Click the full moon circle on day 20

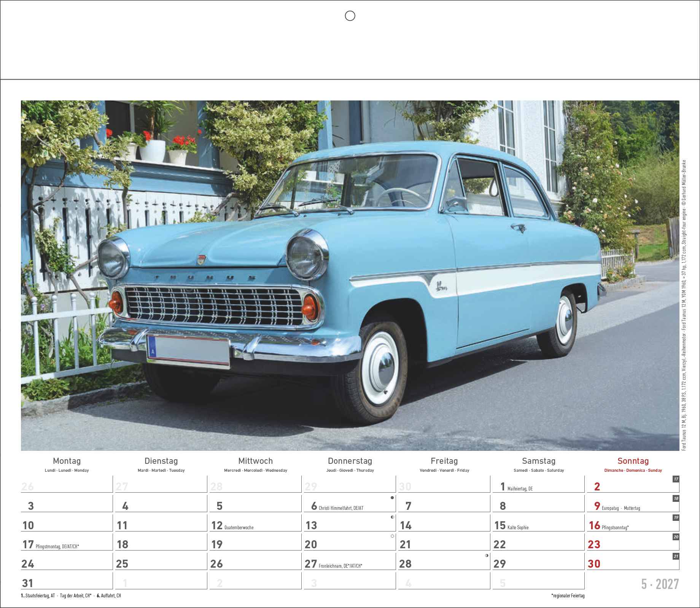tap(392, 536)
